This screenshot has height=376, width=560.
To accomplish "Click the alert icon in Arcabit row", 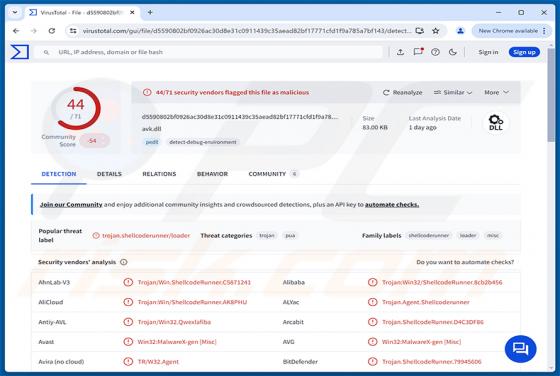I will (372, 322).
